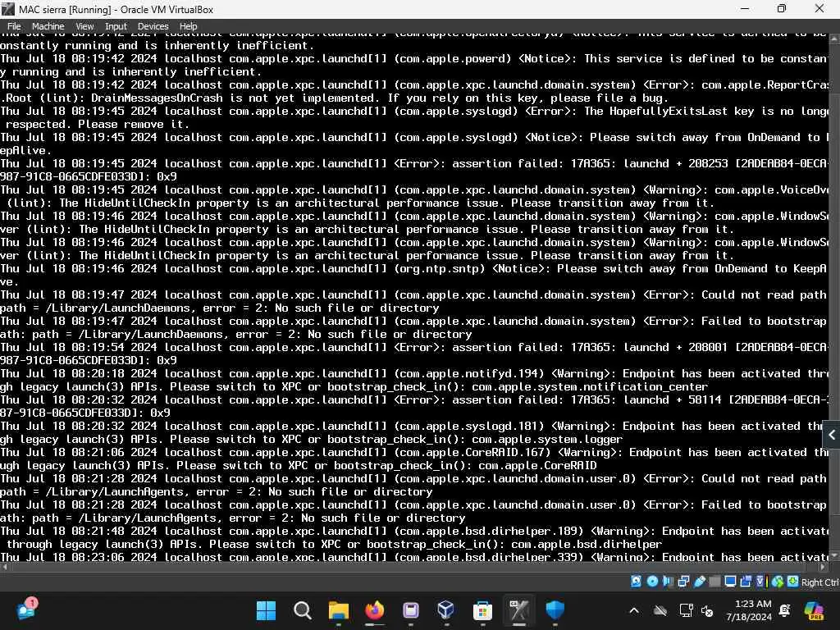The height and width of the screenshot is (630, 840).
Task: Click the horizontal scrollbar's left arrow
Action: point(4,566)
